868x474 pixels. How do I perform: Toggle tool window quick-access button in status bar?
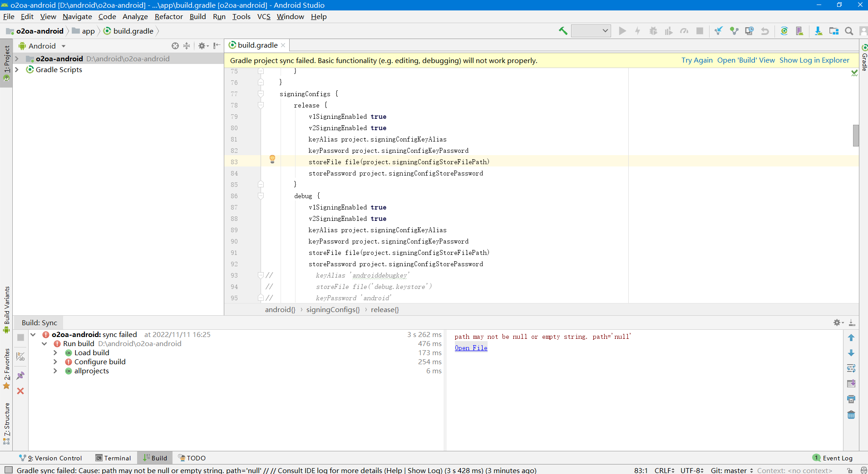pyautogui.click(x=8, y=470)
